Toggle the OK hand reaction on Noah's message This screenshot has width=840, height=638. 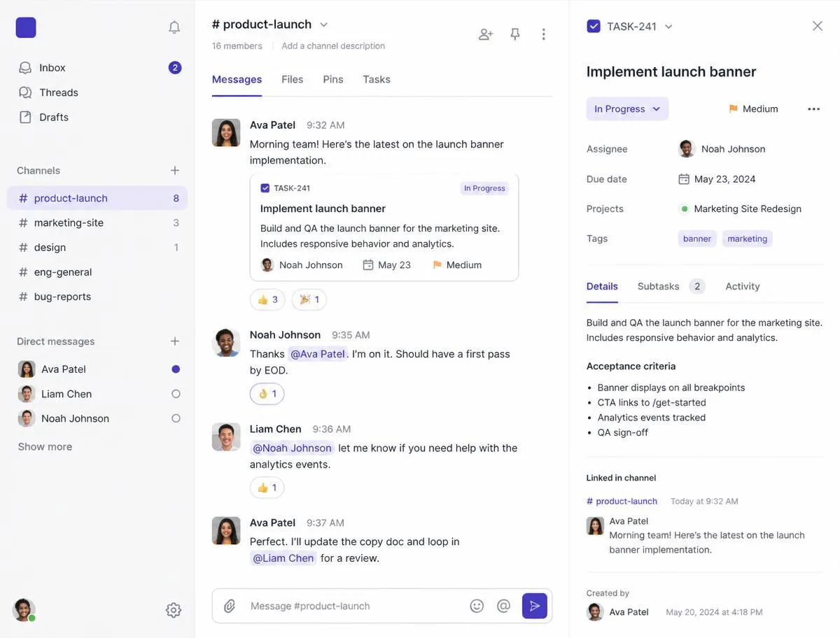(x=267, y=394)
